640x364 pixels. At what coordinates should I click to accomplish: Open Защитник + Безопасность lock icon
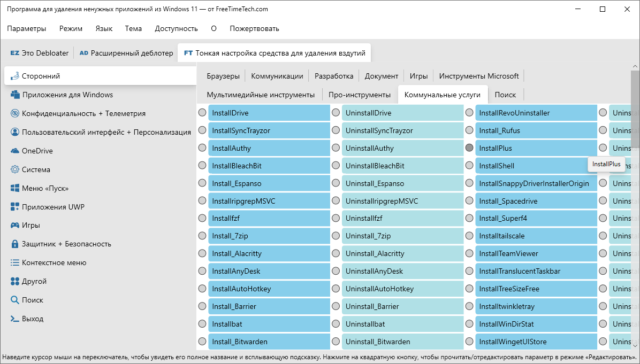click(14, 244)
